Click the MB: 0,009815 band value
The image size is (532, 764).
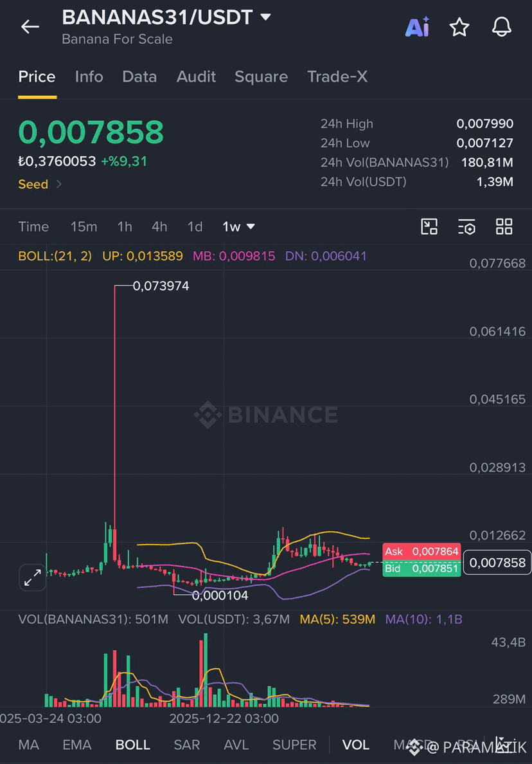click(x=234, y=257)
